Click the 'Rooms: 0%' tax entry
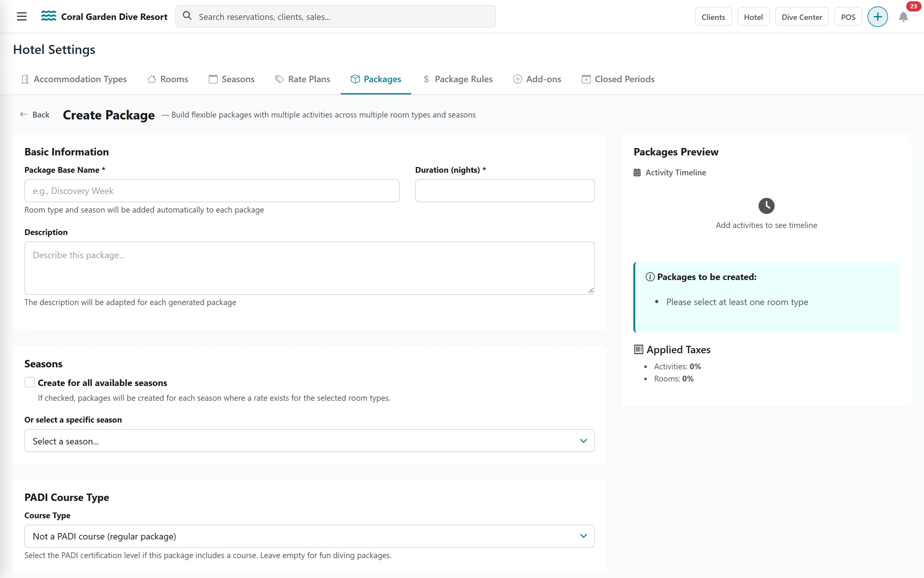Viewport: 924px width, 578px height. [673, 379]
